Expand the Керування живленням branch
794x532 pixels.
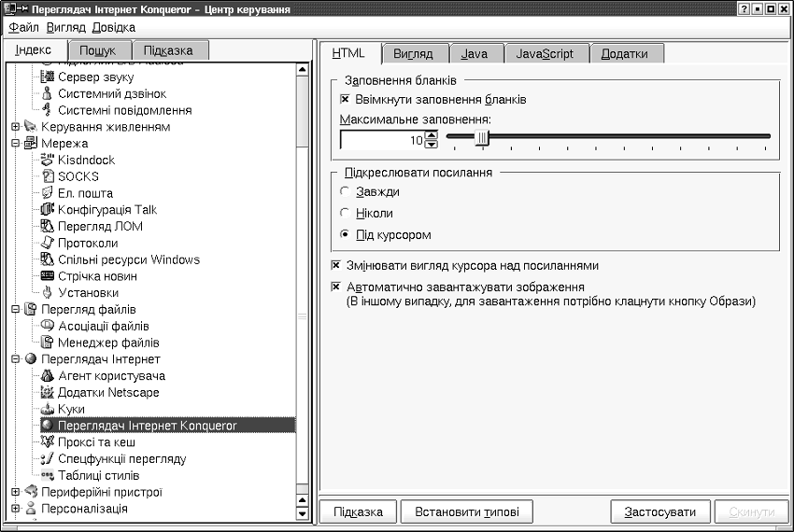pos(15,127)
